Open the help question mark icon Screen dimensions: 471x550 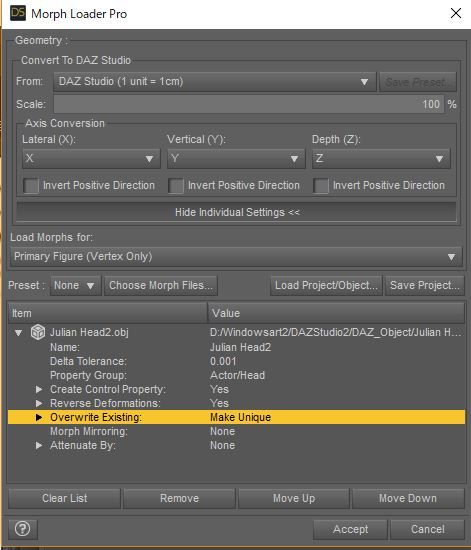tap(22, 529)
